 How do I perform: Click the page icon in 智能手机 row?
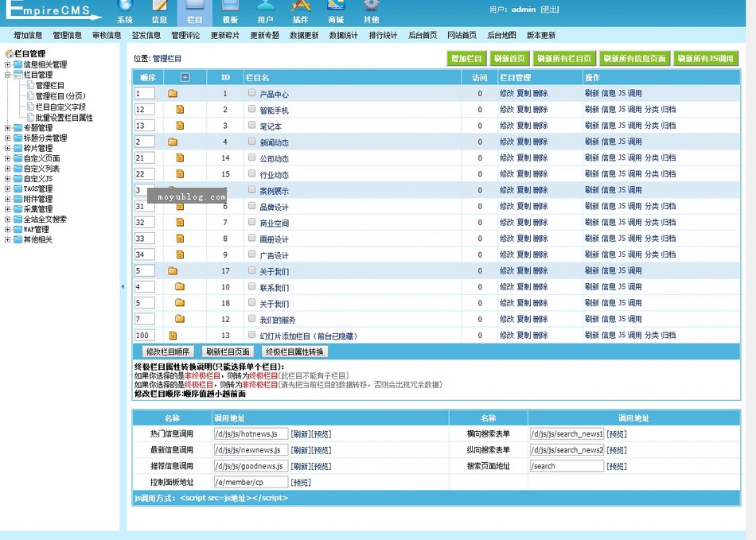[x=180, y=110]
